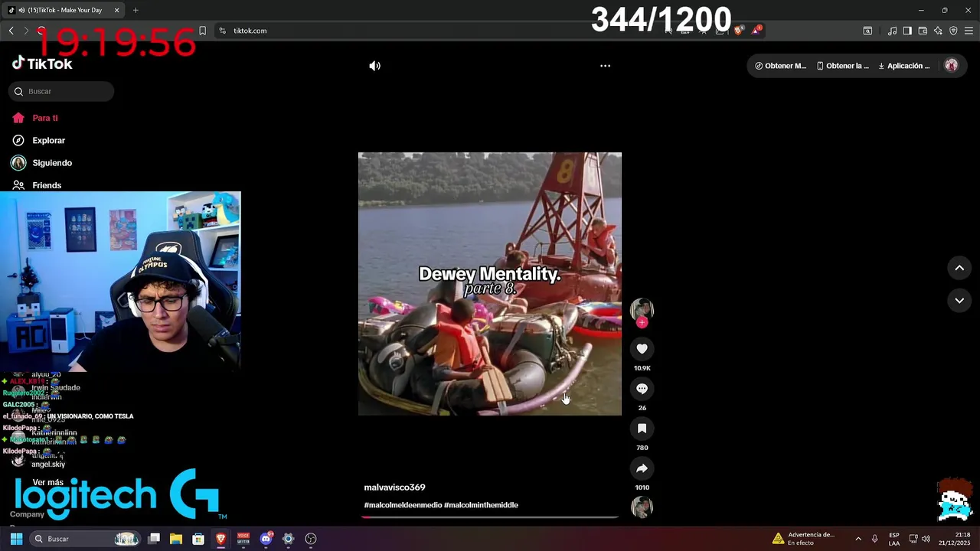
Task: Open the profile avatar in the top bar
Action: point(951,66)
